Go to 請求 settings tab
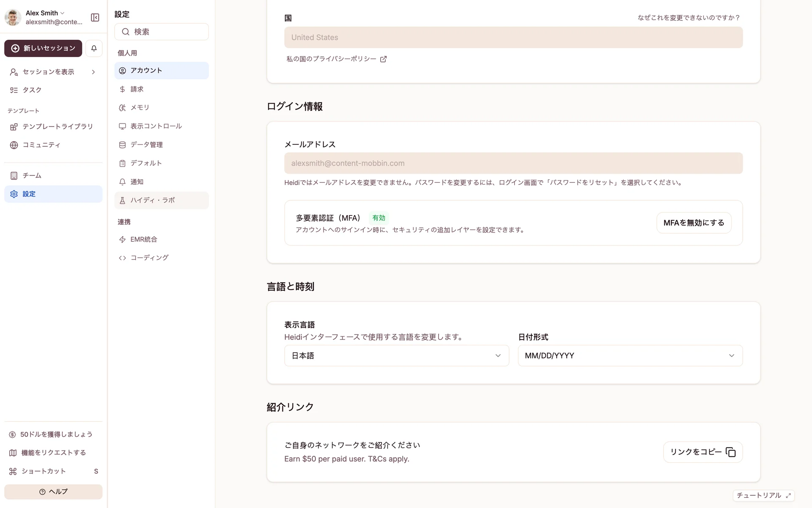Viewport: 812px width, 508px height. [x=137, y=89]
